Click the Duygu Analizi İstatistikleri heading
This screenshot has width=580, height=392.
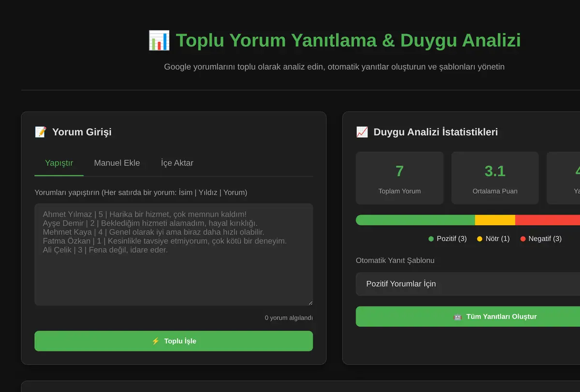coord(435,132)
